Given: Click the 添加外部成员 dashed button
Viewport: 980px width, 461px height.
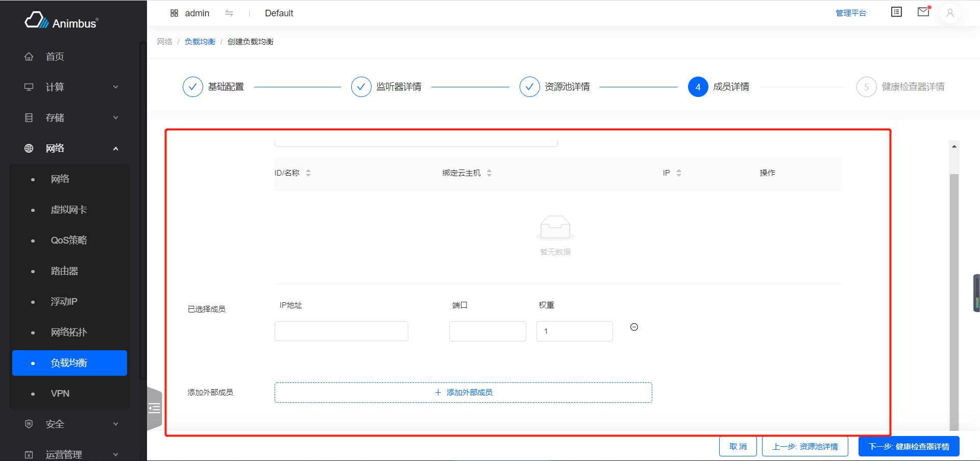Looking at the screenshot, I should [463, 393].
